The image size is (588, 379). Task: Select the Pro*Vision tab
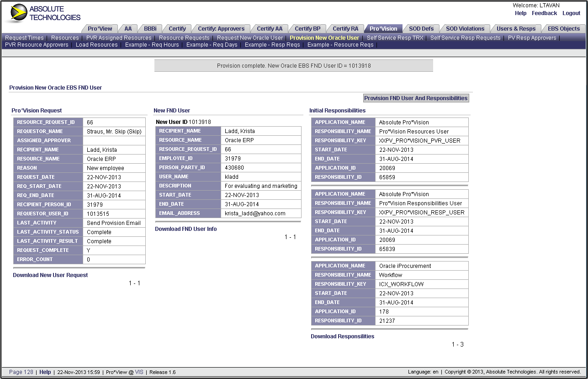coord(383,28)
